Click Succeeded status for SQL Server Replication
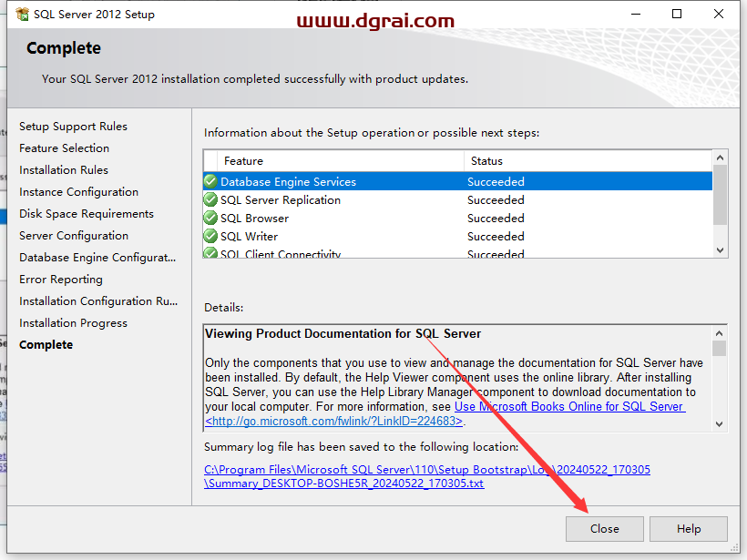This screenshot has width=747, height=560. click(x=496, y=200)
